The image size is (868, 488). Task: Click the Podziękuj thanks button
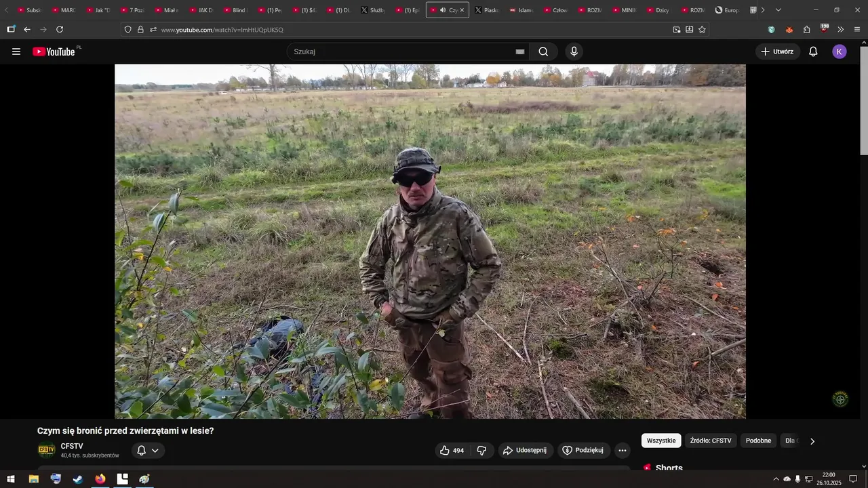pyautogui.click(x=583, y=451)
